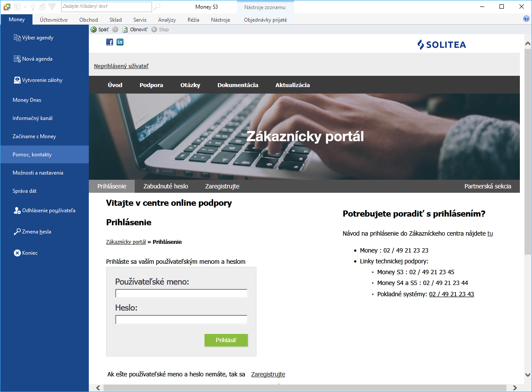Click the magnifier search icon
This screenshot has height=392, width=532.
157,6
